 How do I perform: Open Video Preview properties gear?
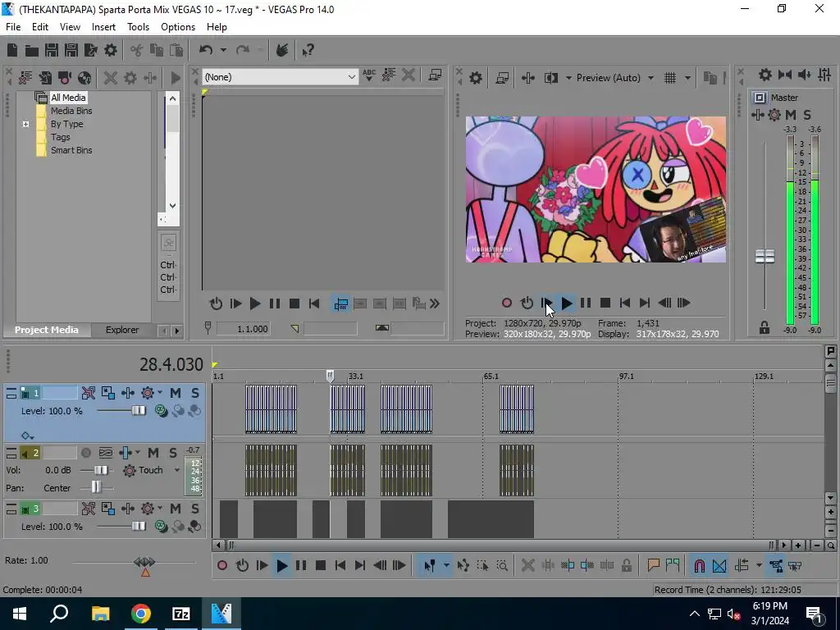(x=475, y=78)
